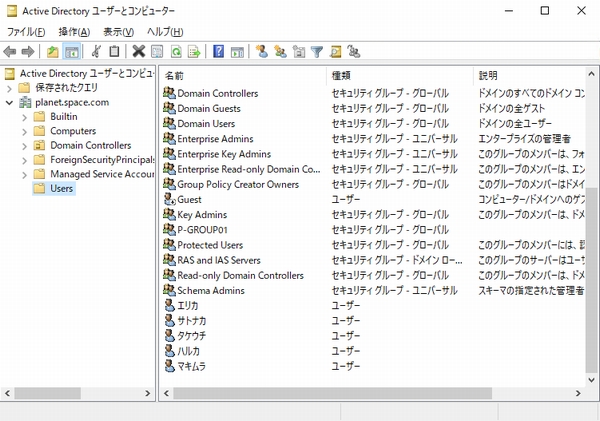Create a new group via toolbar
Screen dimensions: 600x421
pos(280,51)
